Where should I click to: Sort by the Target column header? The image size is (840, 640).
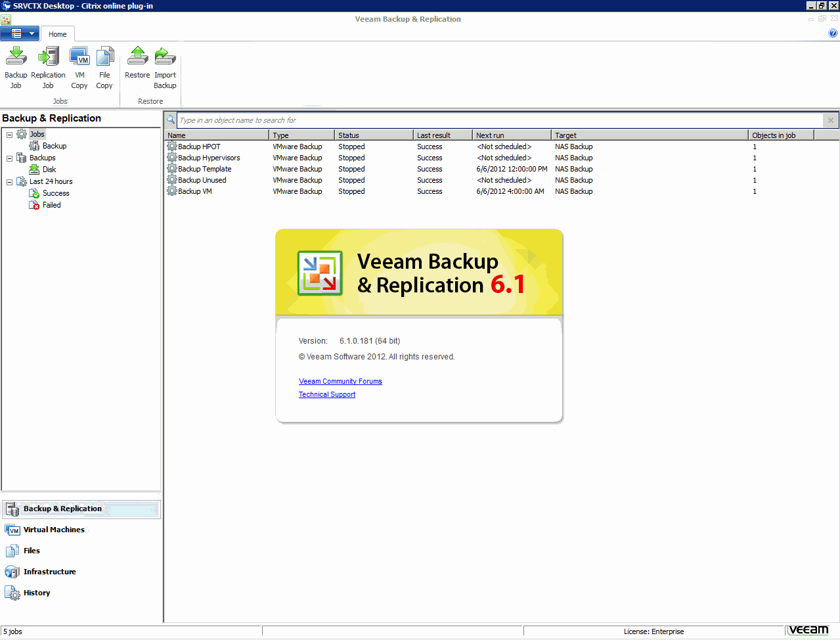[x=650, y=135]
